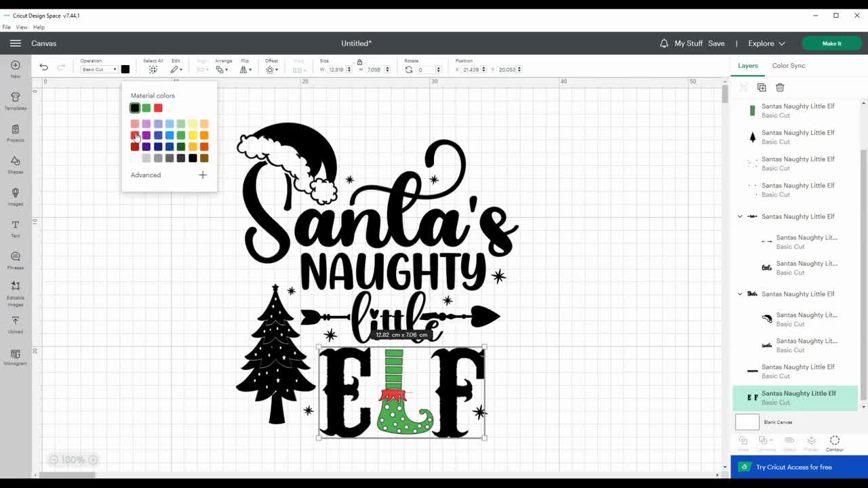The image size is (868, 488).
Task: Select the Text tool
Action: 15,225
